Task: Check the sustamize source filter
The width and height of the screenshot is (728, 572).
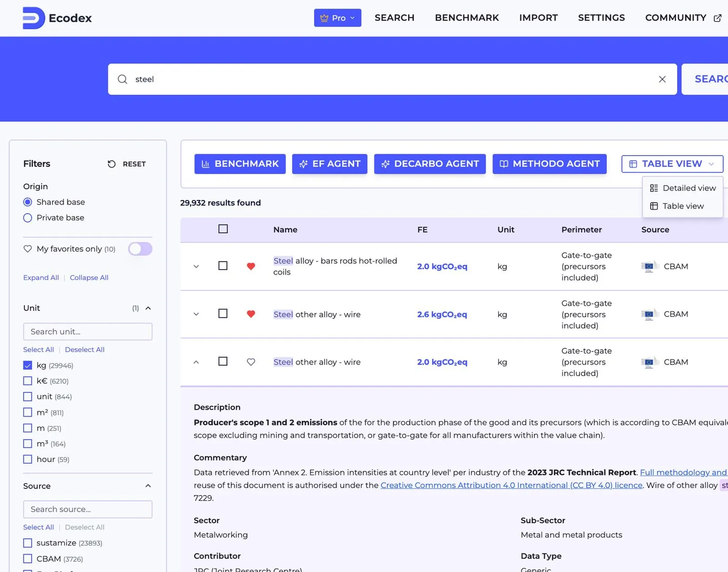Action: pyautogui.click(x=28, y=543)
